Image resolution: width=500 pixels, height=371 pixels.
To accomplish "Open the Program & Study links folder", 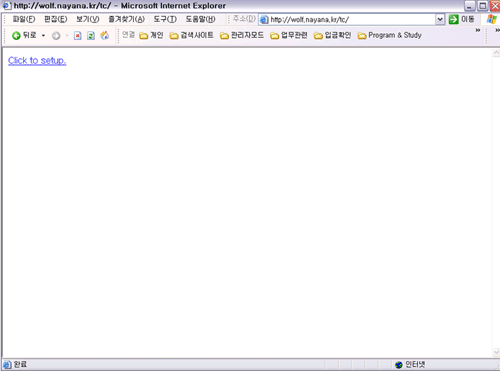I will 390,35.
